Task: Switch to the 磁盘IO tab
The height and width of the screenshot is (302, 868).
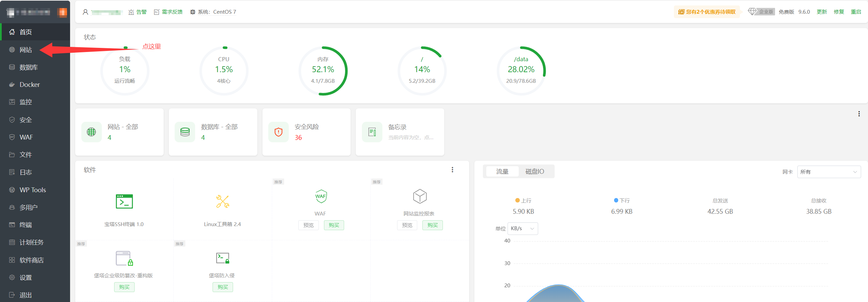Action: pos(534,171)
